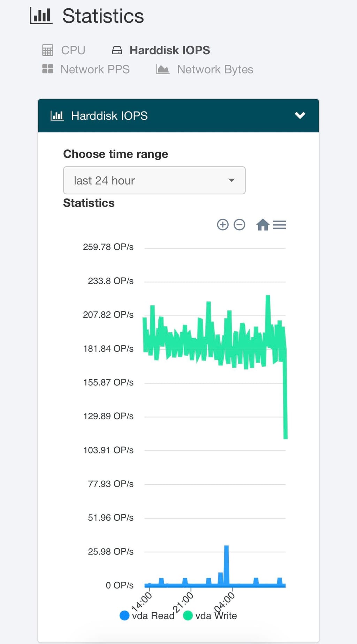Viewport: 357px width, 644px height.
Task: Click the Statistics bar chart header icon
Action: pyautogui.click(x=41, y=16)
